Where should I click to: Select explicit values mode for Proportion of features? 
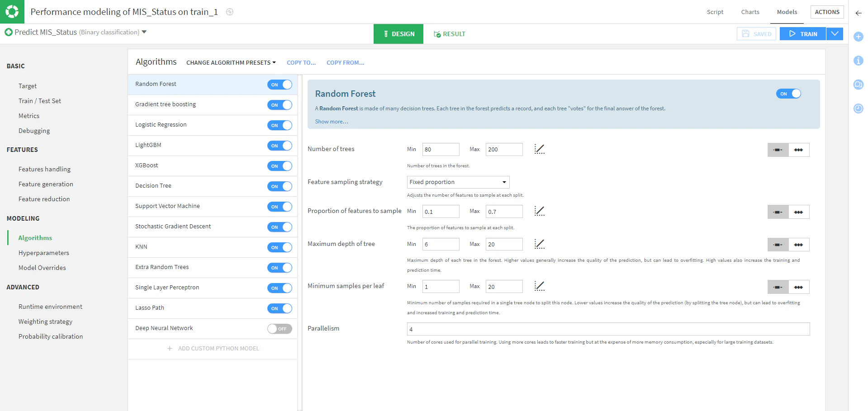[799, 212]
